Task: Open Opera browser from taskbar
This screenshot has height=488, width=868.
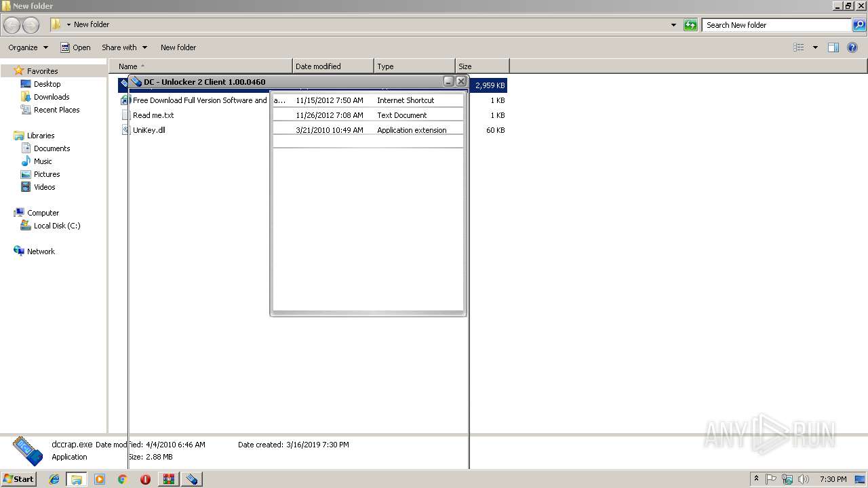Action: pos(145,479)
